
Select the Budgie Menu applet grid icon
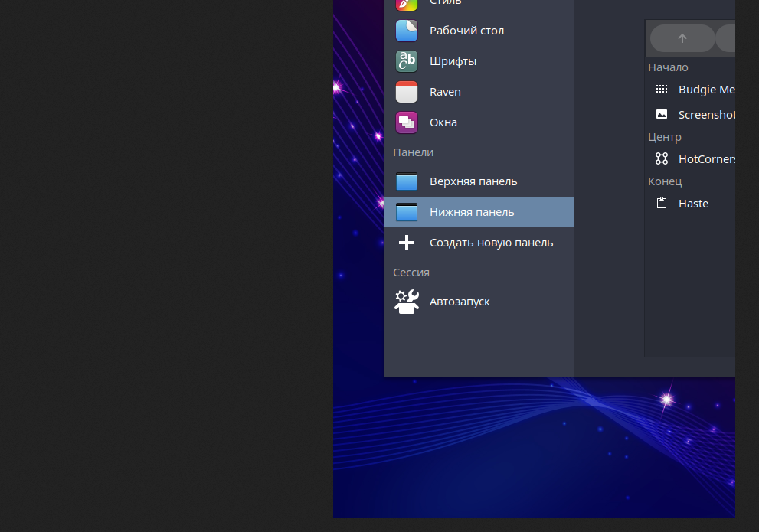[x=662, y=89]
